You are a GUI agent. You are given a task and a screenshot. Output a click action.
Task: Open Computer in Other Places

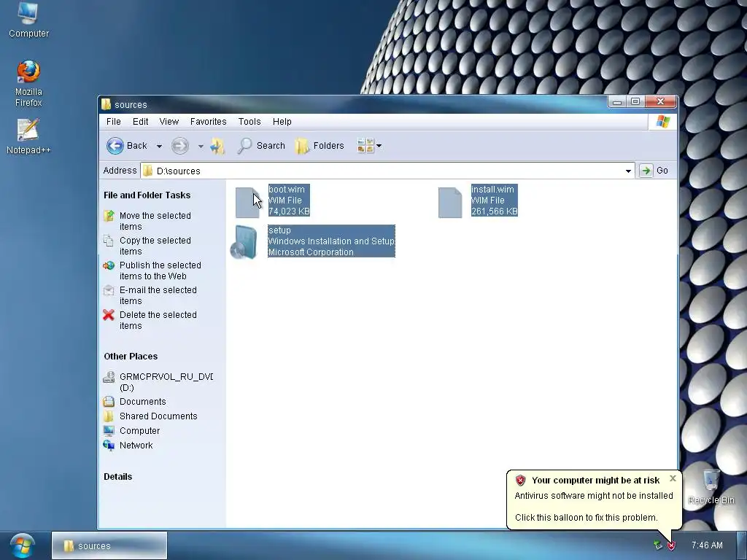point(139,430)
